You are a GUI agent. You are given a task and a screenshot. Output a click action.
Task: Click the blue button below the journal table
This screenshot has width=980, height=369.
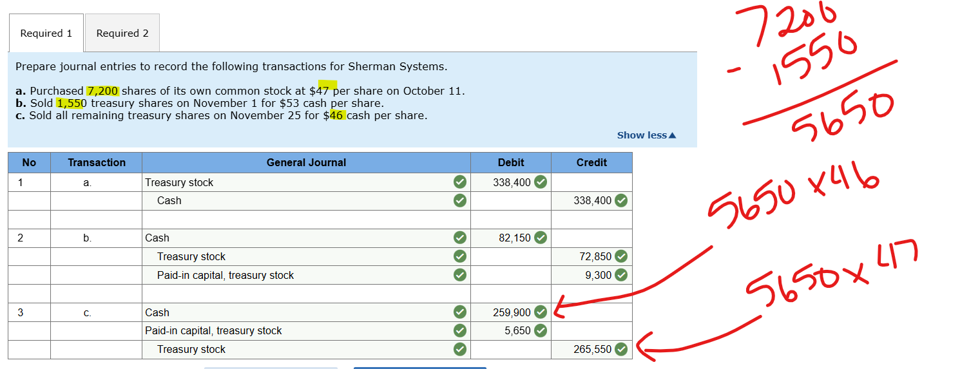coord(419,367)
